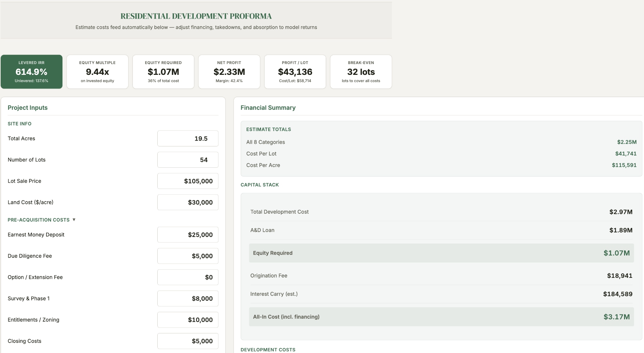Click the Equity Required highlighted row

441,253
